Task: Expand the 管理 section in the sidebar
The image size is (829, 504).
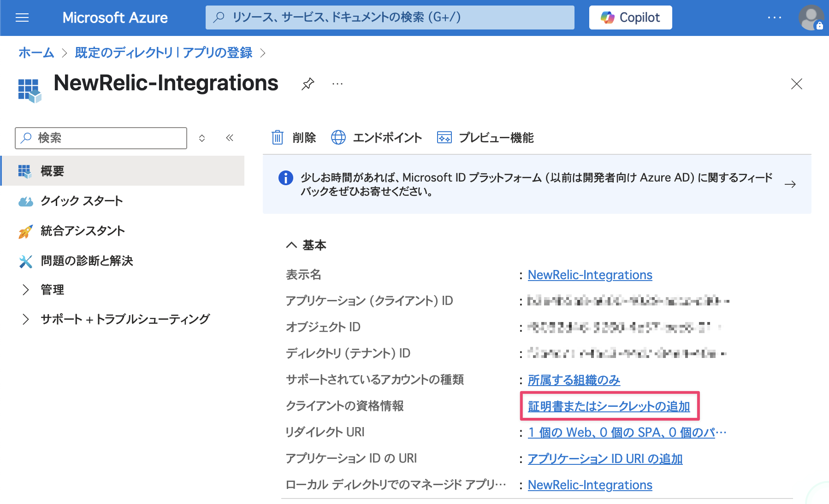Action: [x=51, y=290]
